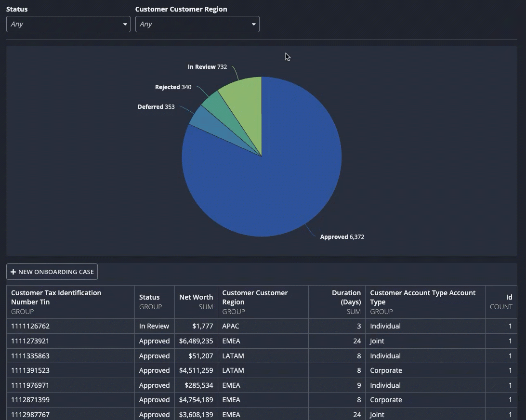The width and height of the screenshot is (526, 420).
Task: Click net worth value $6,489,235
Action: [x=196, y=341]
